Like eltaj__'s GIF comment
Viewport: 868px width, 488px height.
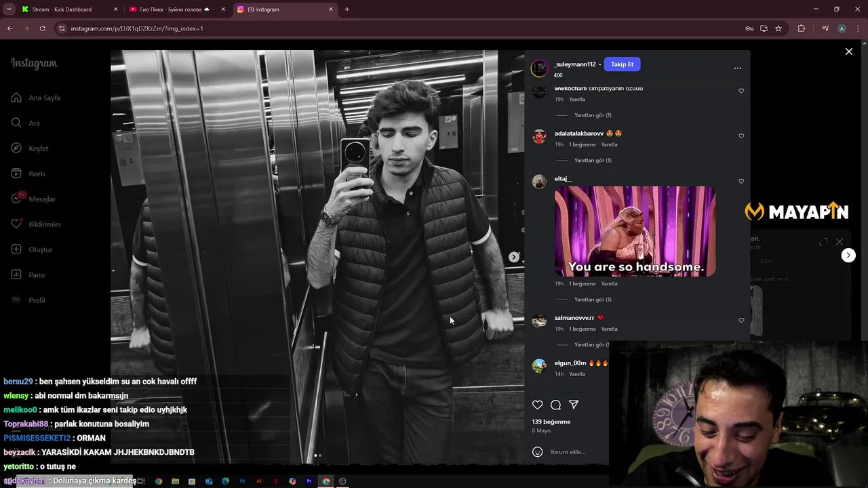(x=741, y=182)
